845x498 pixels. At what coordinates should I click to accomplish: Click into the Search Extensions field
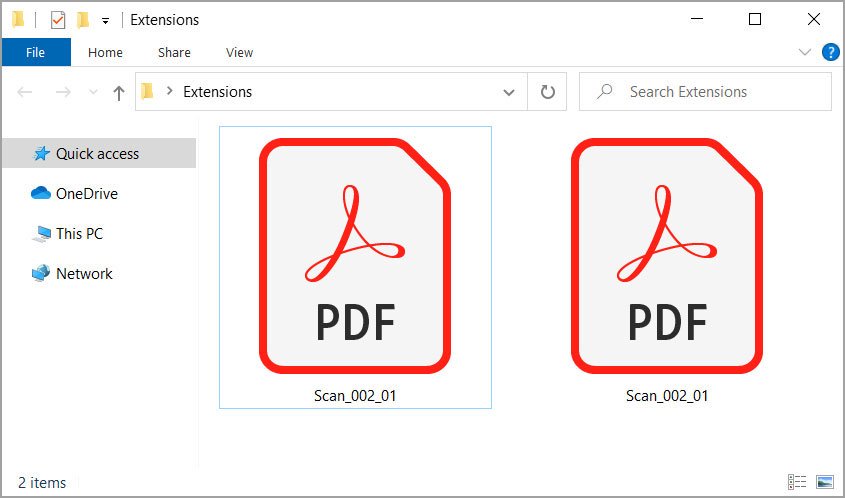point(705,92)
